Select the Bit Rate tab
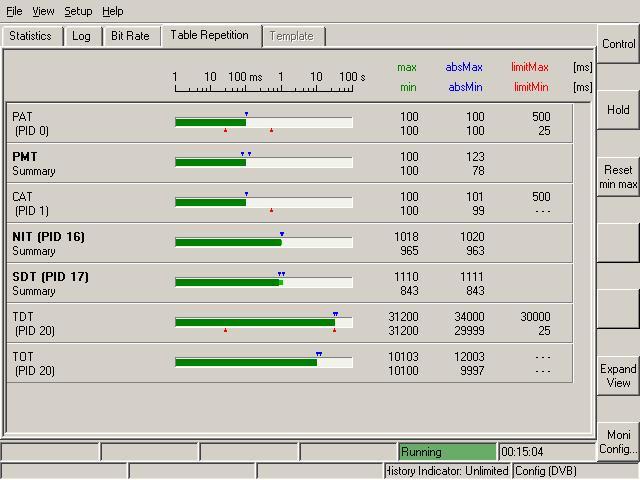The height and width of the screenshot is (480, 640). [130, 36]
